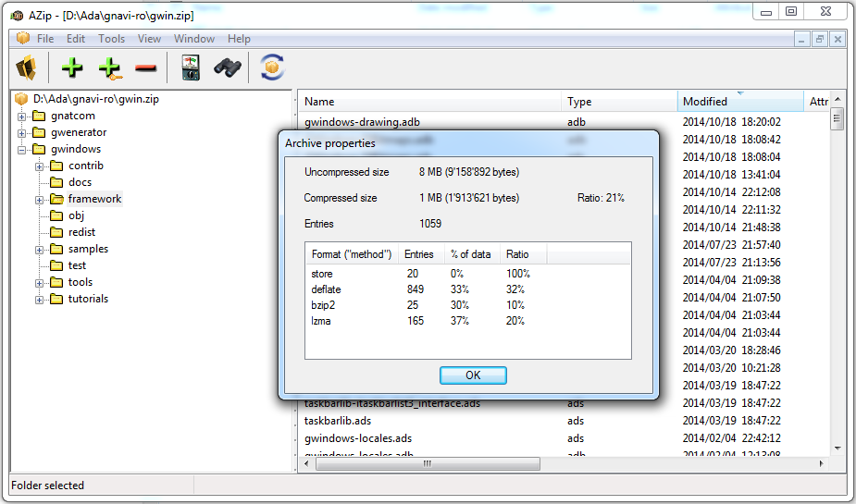Sort file list by Modified column
Image resolution: width=856 pixels, height=504 pixels.
[x=740, y=102]
